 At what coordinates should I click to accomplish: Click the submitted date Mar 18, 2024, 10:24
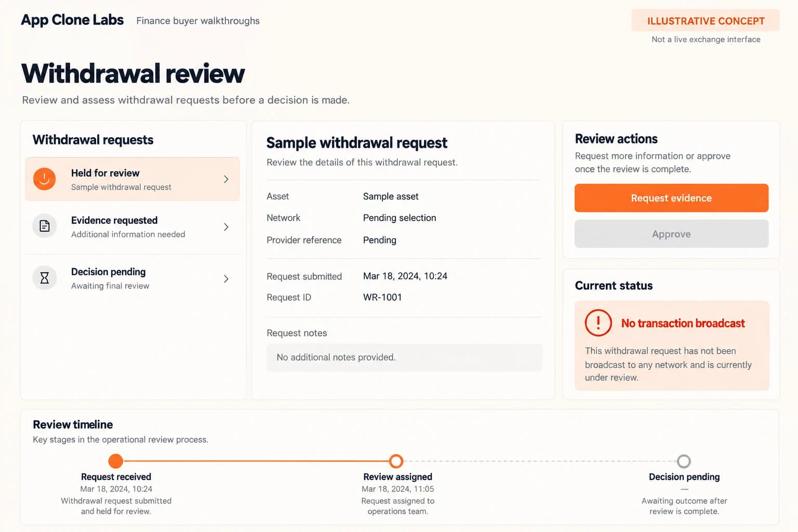pos(405,276)
